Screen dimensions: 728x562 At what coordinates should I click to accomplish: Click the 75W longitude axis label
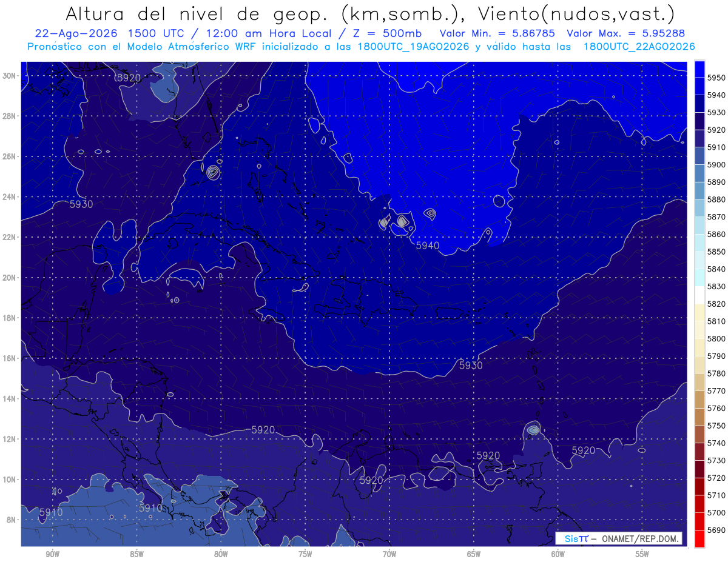pos(305,554)
